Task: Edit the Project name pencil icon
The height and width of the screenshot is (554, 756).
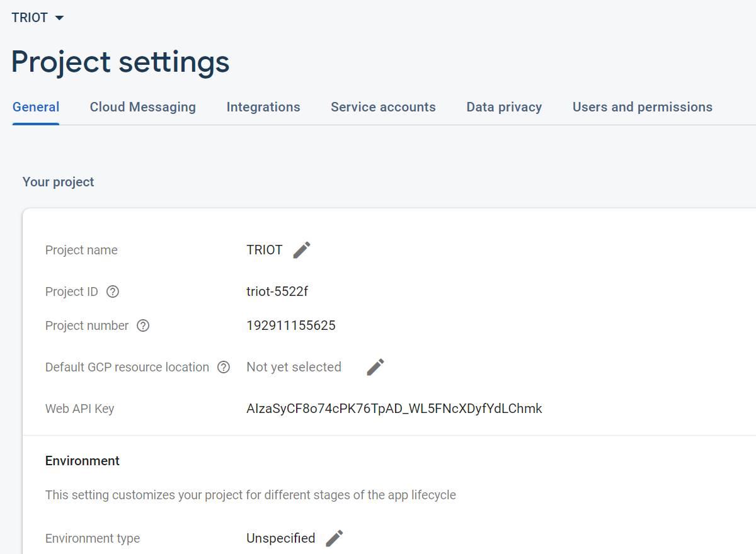Action: click(x=302, y=250)
